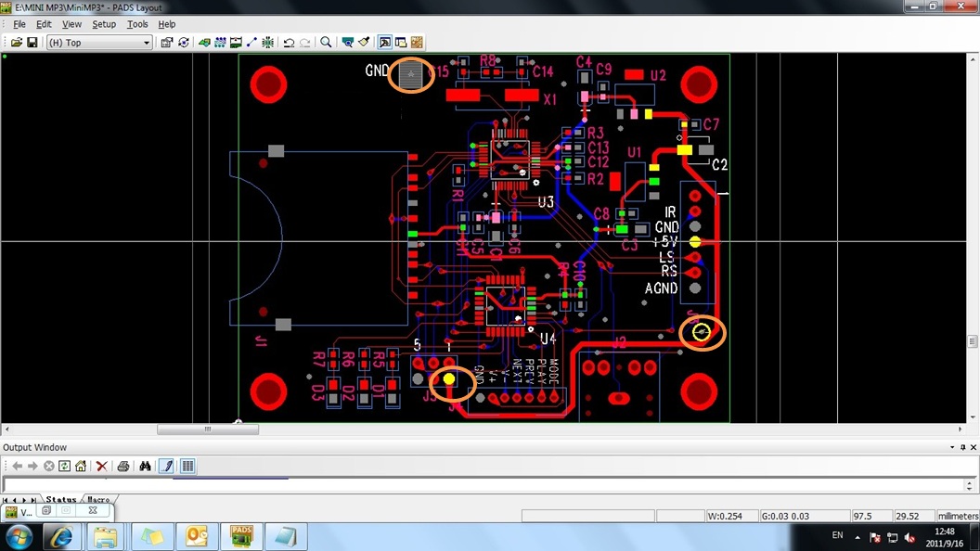Image resolution: width=980 pixels, height=551 pixels.
Task: Toggle the Output Window toolbar button
Action: (x=401, y=43)
